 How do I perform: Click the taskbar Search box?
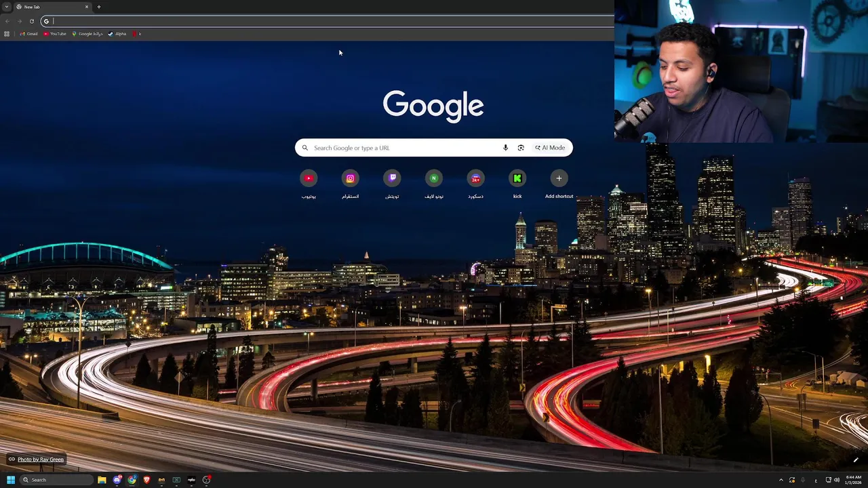tap(56, 480)
